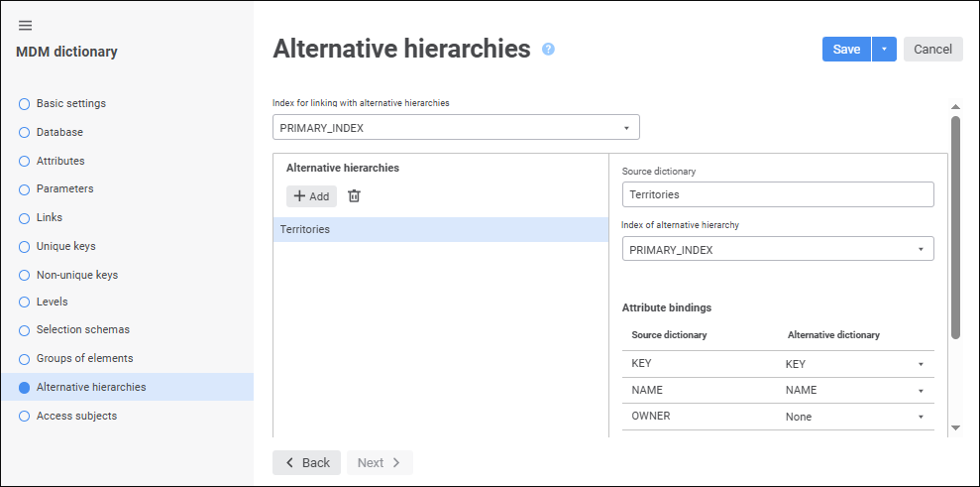This screenshot has width=980, height=487.
Task: Delete the selected alternative hierarchy with trash icon
Action: click(x=354, y=196)
